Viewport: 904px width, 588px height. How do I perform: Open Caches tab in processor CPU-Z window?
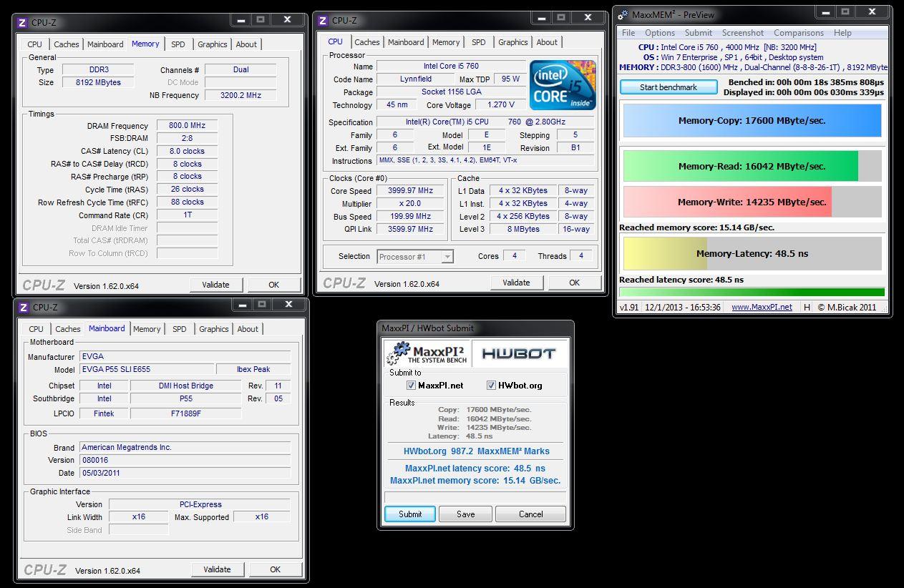pyautogui.click(x=367, y=42)
